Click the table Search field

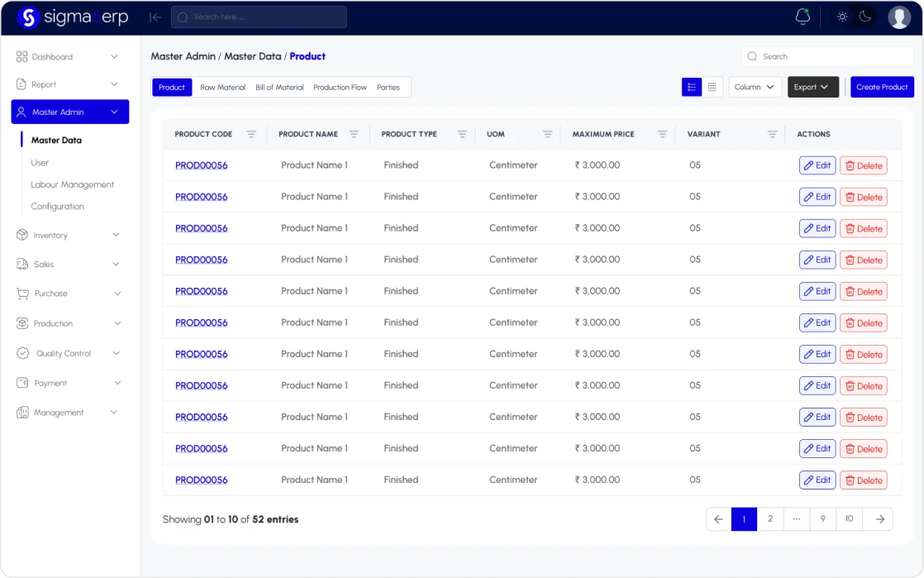(x=827, y=56)
